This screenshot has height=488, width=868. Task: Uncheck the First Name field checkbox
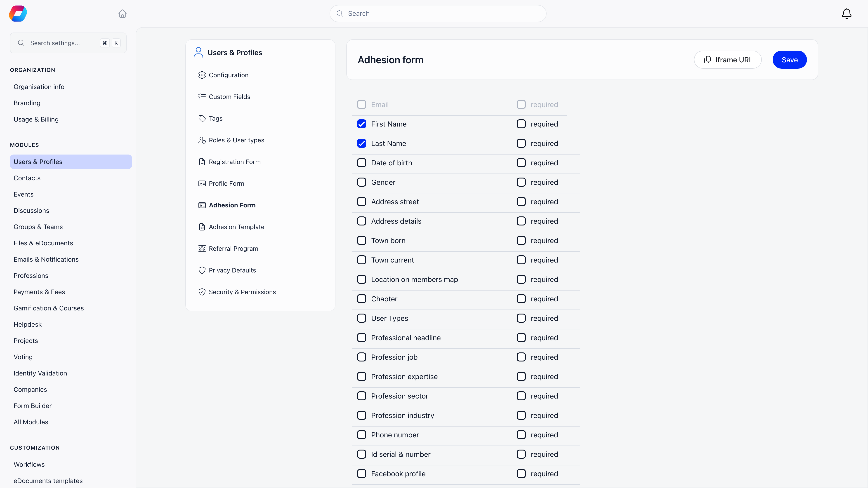(362, 124)
